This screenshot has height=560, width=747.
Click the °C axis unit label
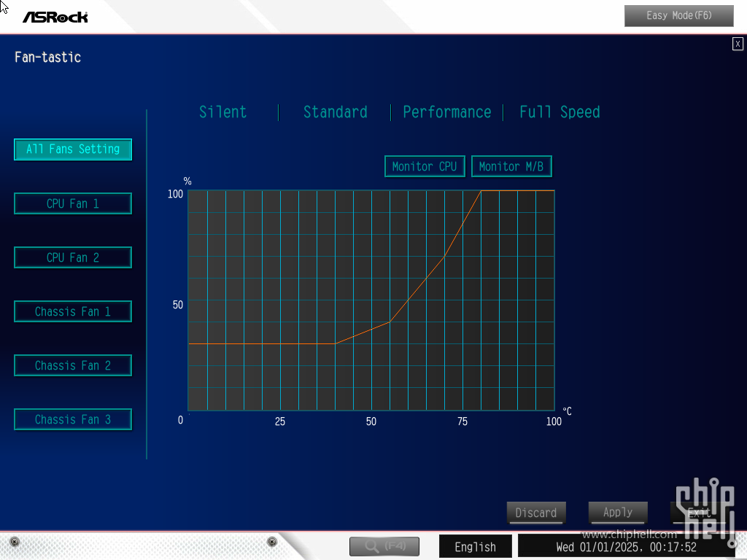pos(567,411)
